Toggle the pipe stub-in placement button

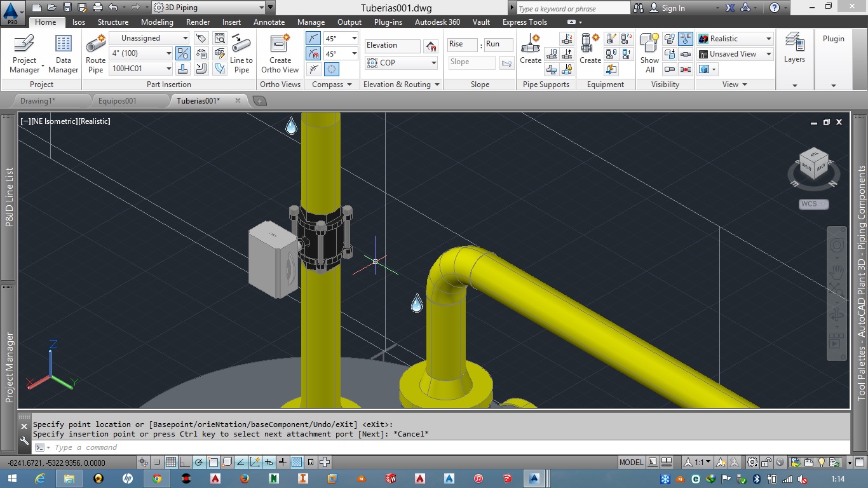[x=182, y=69]
